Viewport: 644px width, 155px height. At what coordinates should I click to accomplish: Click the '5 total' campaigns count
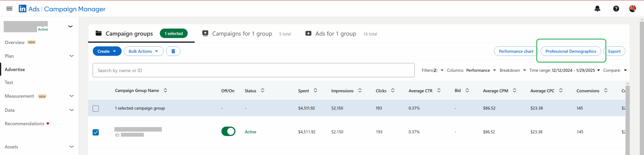click(x=285, y=34)
